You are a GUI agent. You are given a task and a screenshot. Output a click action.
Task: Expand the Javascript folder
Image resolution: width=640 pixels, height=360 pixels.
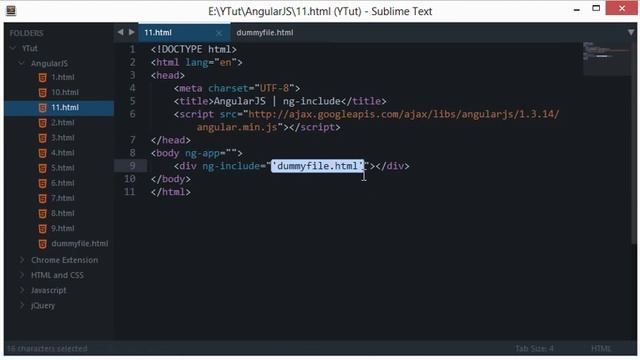22,290
